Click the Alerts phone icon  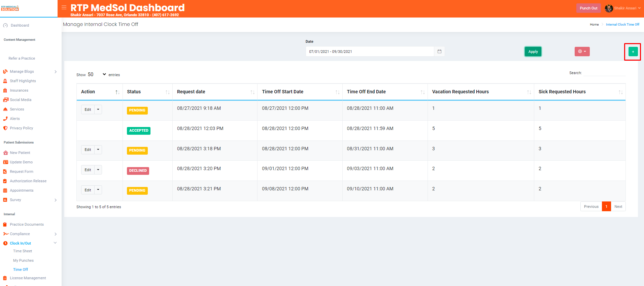click(x=5, y=119)
